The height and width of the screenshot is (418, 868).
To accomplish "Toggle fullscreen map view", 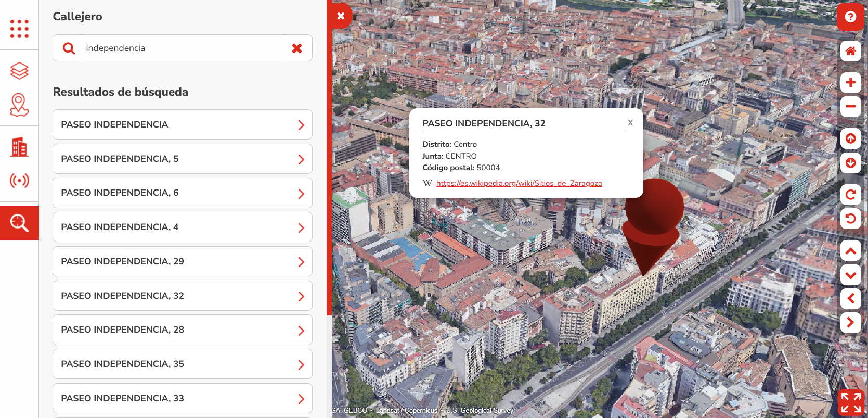I will point(851,402).
